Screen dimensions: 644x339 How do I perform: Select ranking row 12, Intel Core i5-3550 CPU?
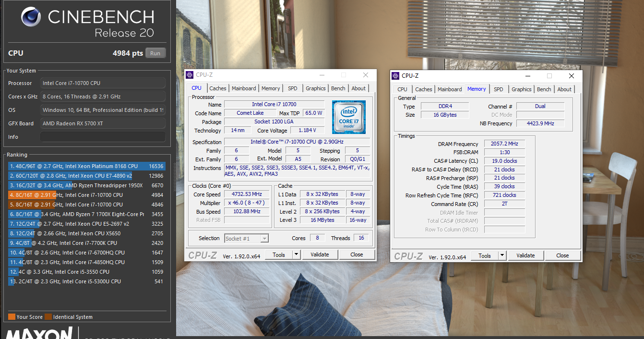87,272
